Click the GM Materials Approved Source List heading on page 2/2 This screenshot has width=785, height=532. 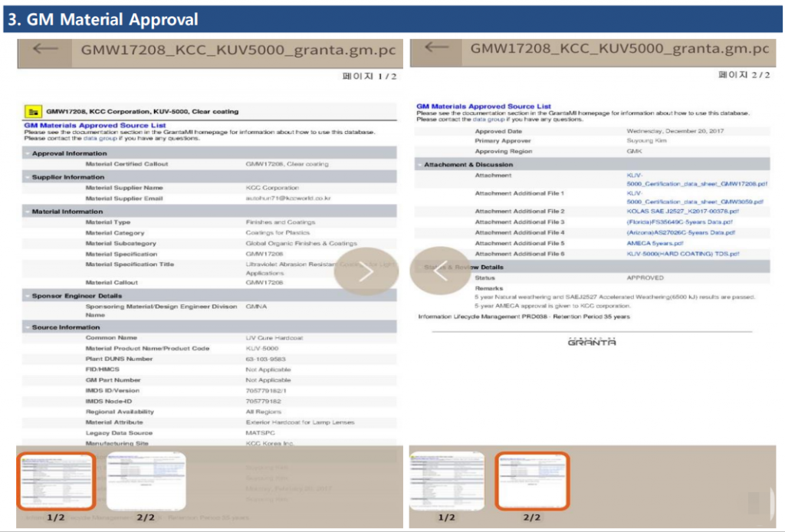point(484,106)
